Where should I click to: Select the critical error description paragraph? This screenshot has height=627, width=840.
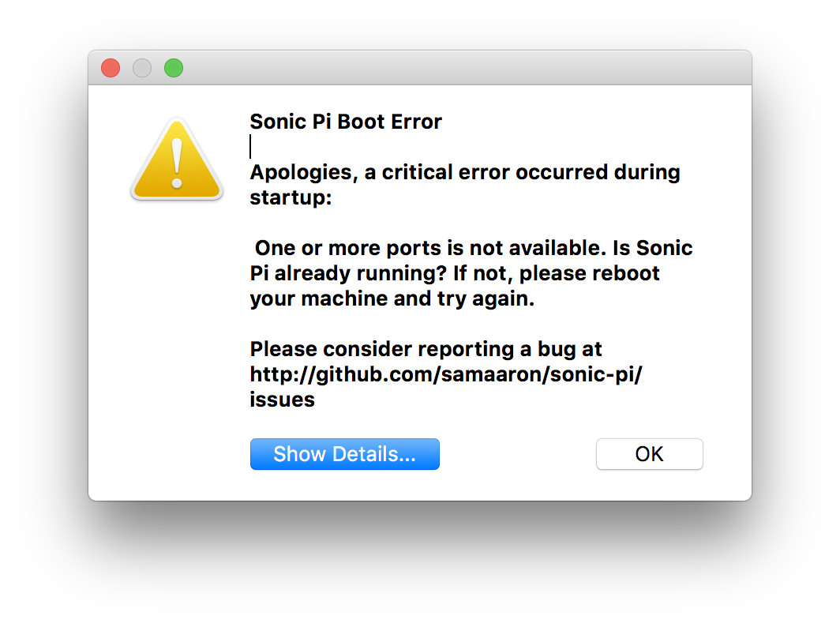click(464, 184)
